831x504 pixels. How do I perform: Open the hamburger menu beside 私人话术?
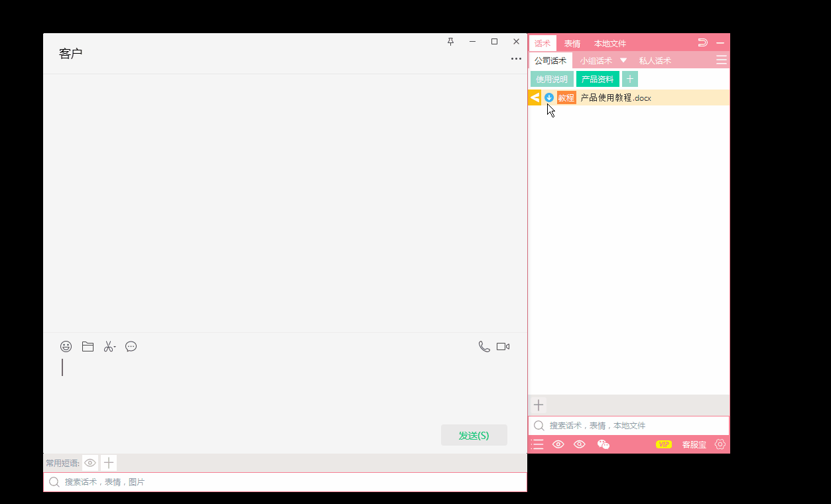(x=722, y=60)
